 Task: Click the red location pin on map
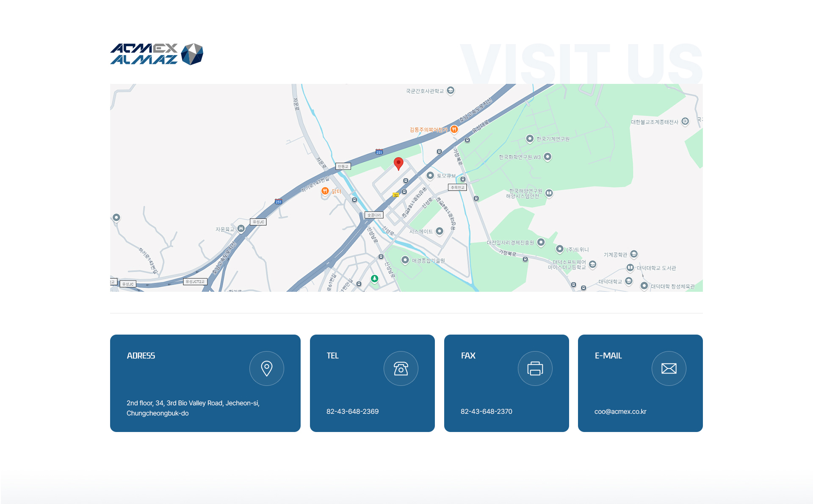tap(398, 163)
